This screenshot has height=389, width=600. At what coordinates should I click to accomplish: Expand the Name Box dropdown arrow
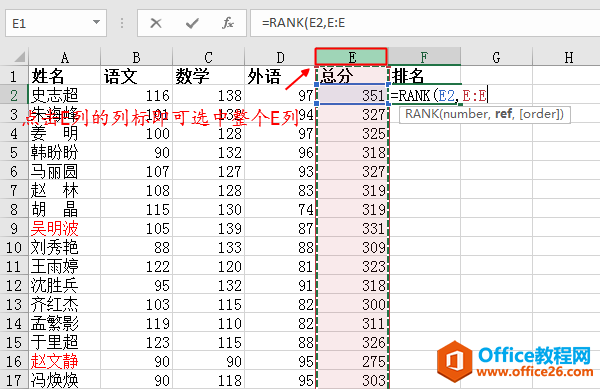pos(96,23)
